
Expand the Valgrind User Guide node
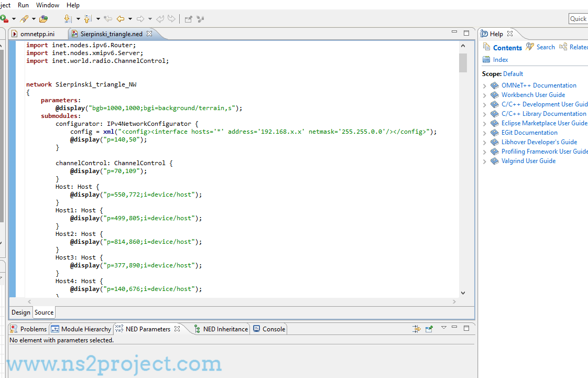tap(485, 161)
